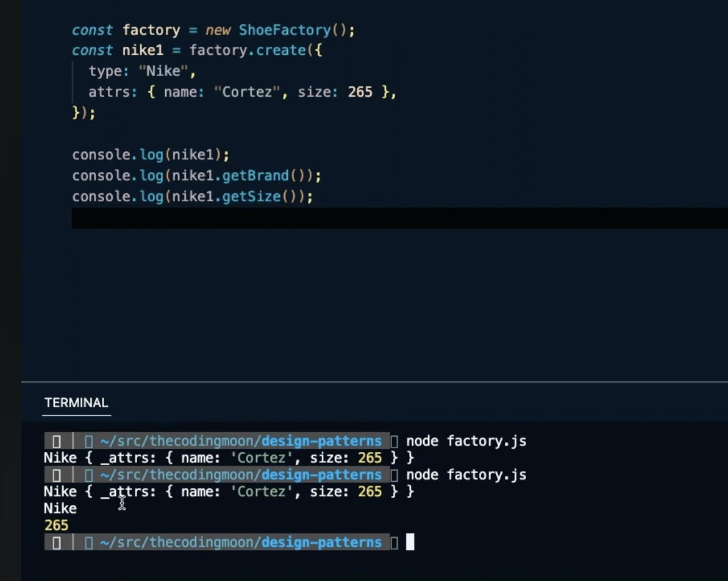Click the "Nike" string in type property
The width and height of the screenshot is (728, 581).
(164, 71)
